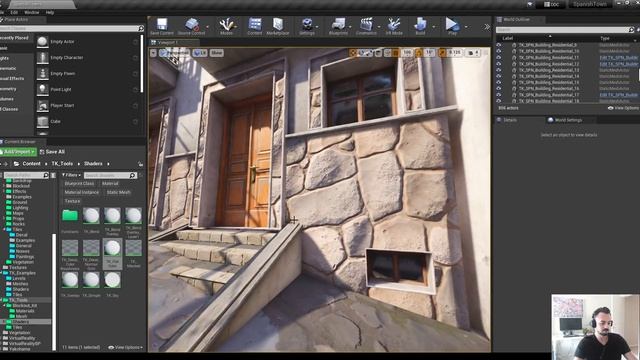Click the green Add/Import button

[18, 152]
